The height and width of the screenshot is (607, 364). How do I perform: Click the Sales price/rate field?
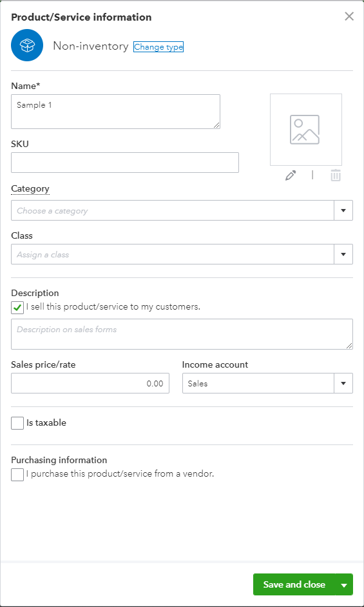tap(90, 383)
